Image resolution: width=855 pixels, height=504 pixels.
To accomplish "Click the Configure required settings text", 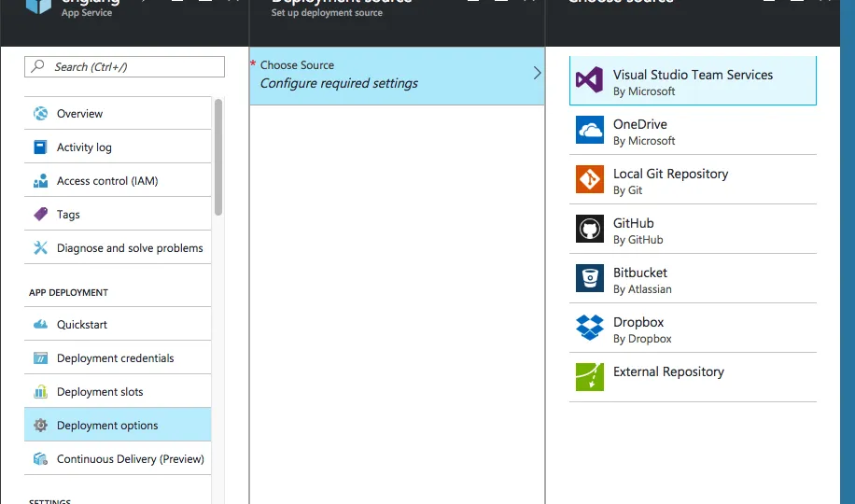I will (339, 83).
